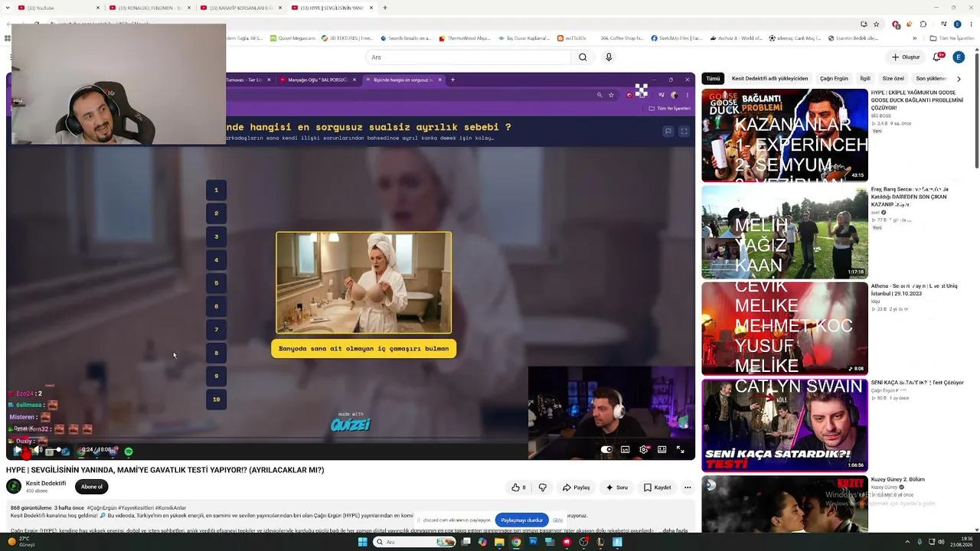The image size is (980, 551).
Task: Open the tab search dropdown in Chrome
Action: coord(9,8)
